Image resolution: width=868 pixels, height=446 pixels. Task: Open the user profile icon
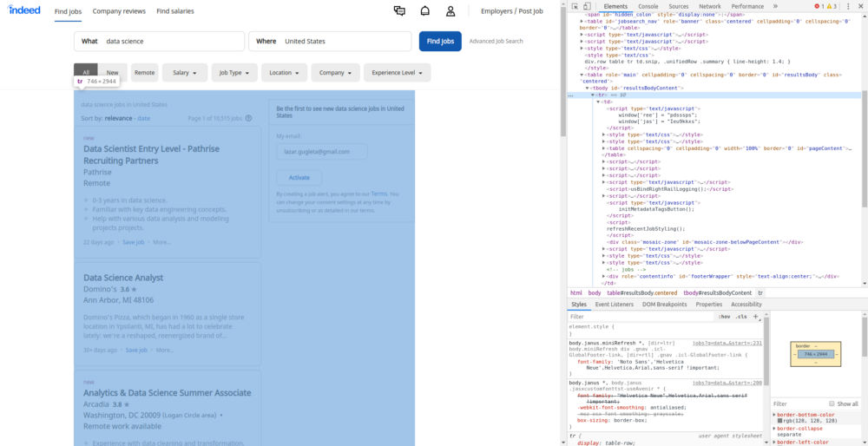point(450,11)
